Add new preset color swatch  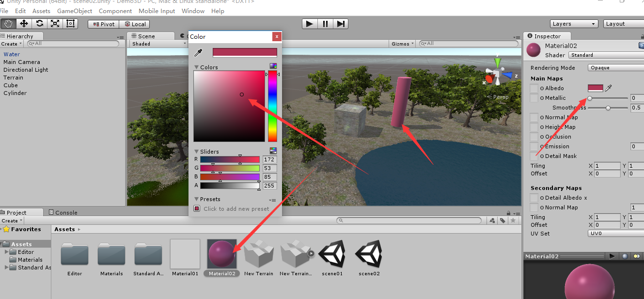coord(197,209)
